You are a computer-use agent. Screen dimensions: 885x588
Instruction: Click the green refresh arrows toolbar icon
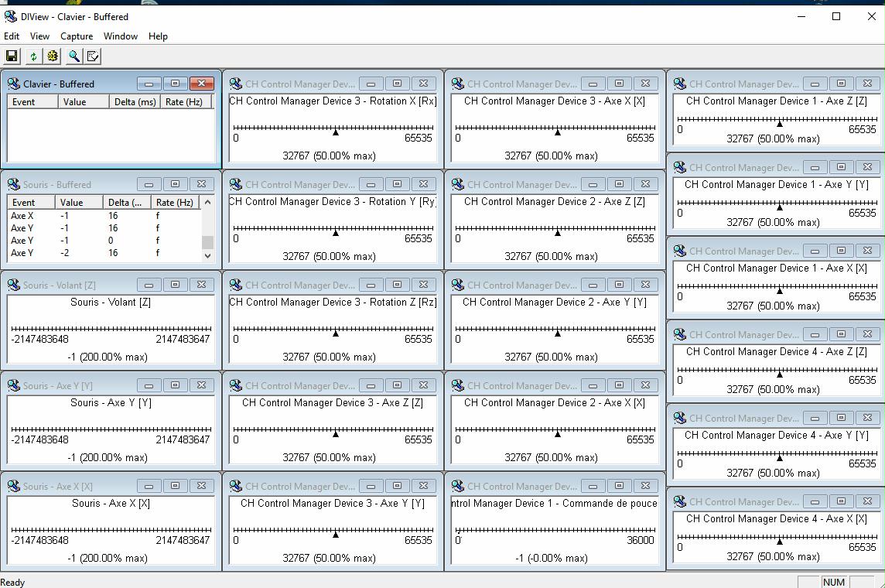coord(33,56)
